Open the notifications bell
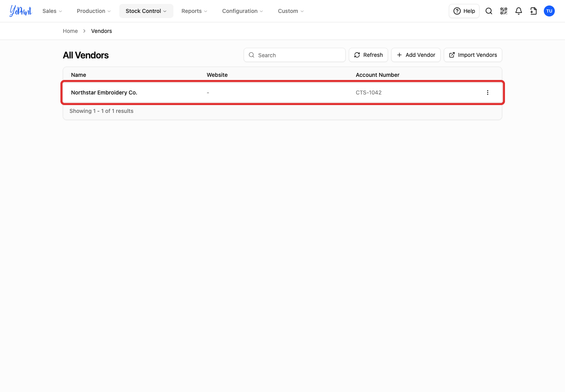 point(519,11)
